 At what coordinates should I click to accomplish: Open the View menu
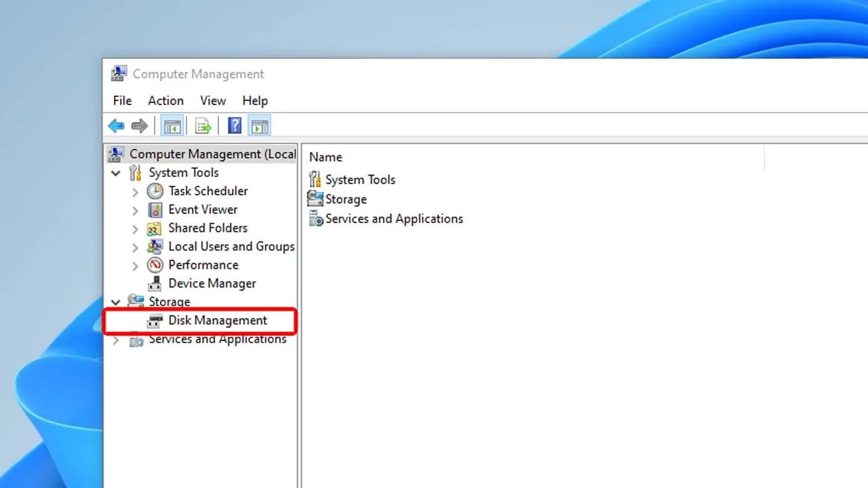213,100
